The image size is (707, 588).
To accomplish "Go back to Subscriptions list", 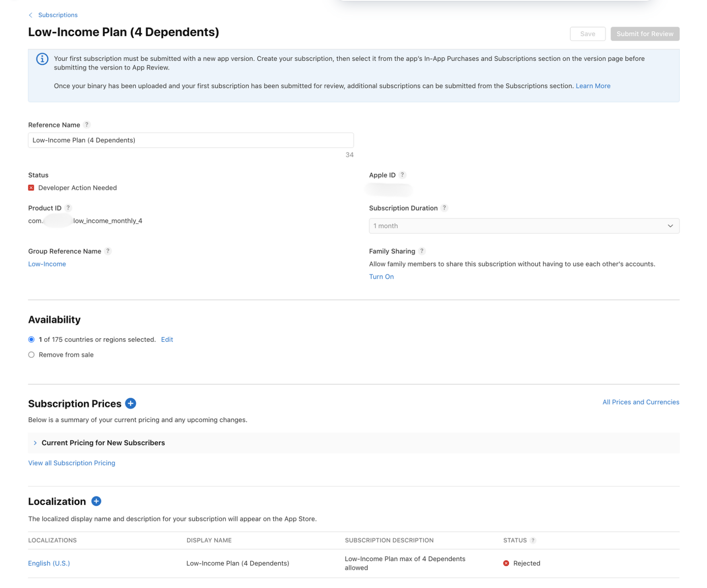I will (x=58, y=15).
